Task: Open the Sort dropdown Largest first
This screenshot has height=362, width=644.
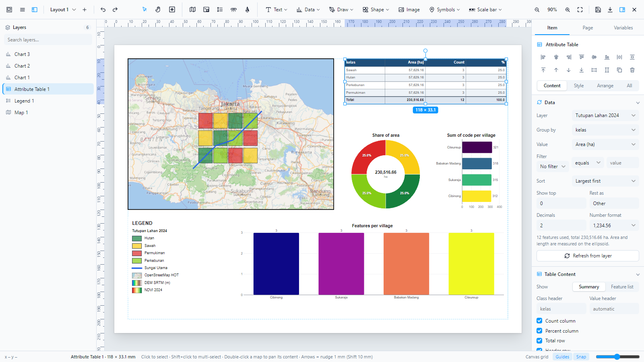Action: pyautogui.click(x=605, y=181)
